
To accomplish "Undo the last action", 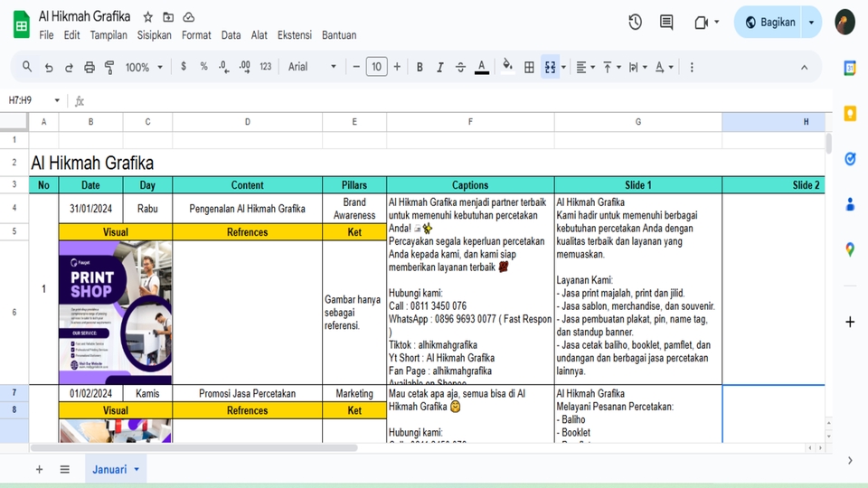I will [x=49, y=68].
